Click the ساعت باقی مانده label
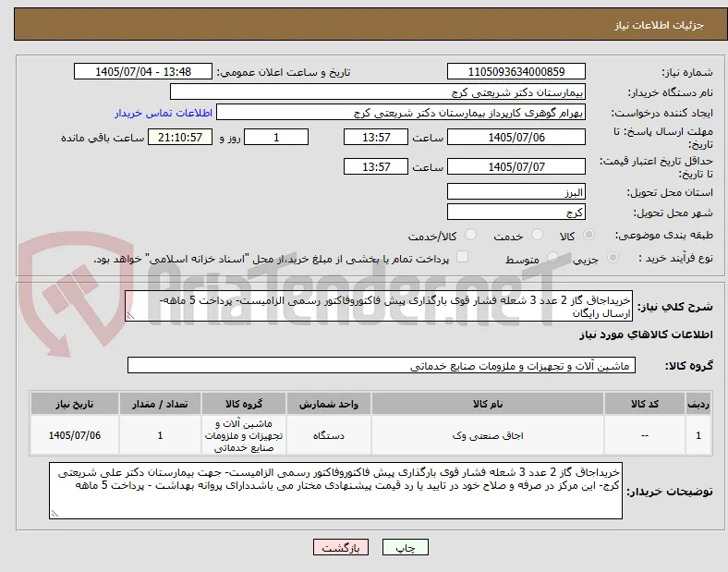This screenshot has height=572, width=728. (103, 138)
